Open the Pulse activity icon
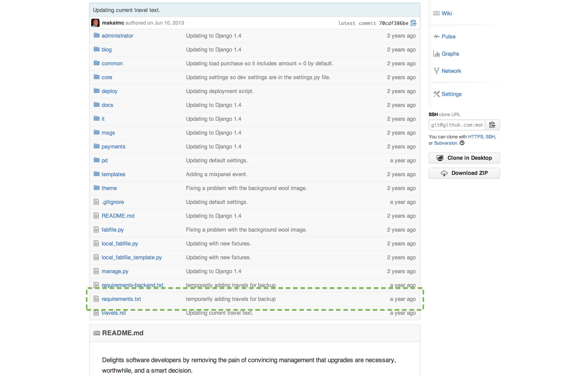This screenshot has width=588, height=376. (x=436, y=37)
